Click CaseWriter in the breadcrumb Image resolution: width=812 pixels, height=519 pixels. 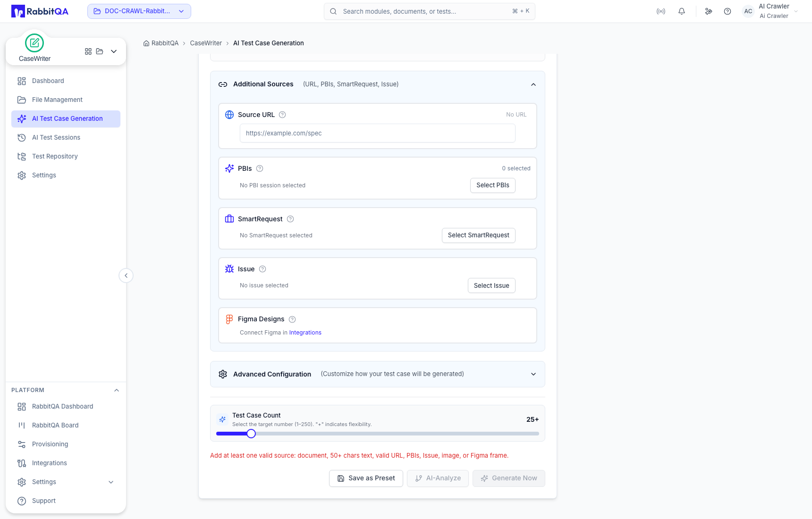coord(206,43)
